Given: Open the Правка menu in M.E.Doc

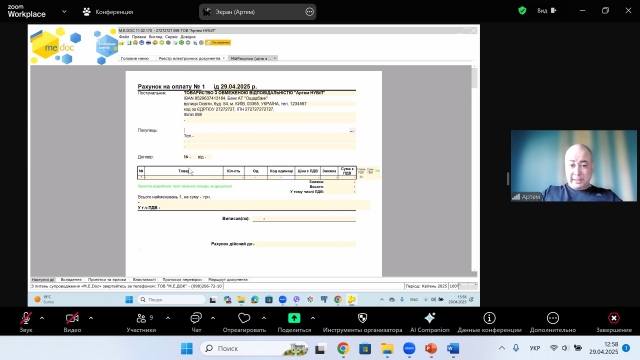Looking at the screenshot, I should tap(139, 37).
